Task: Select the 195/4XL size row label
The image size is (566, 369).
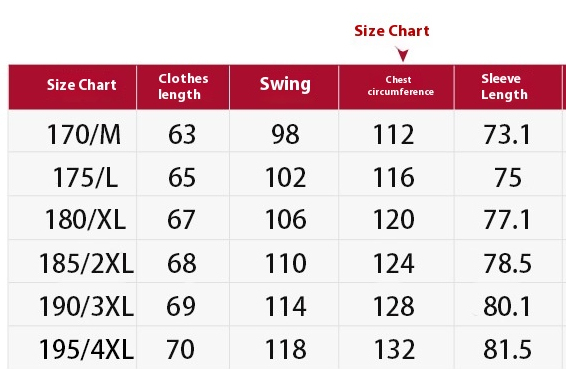Action: click(x=86, y=349)
